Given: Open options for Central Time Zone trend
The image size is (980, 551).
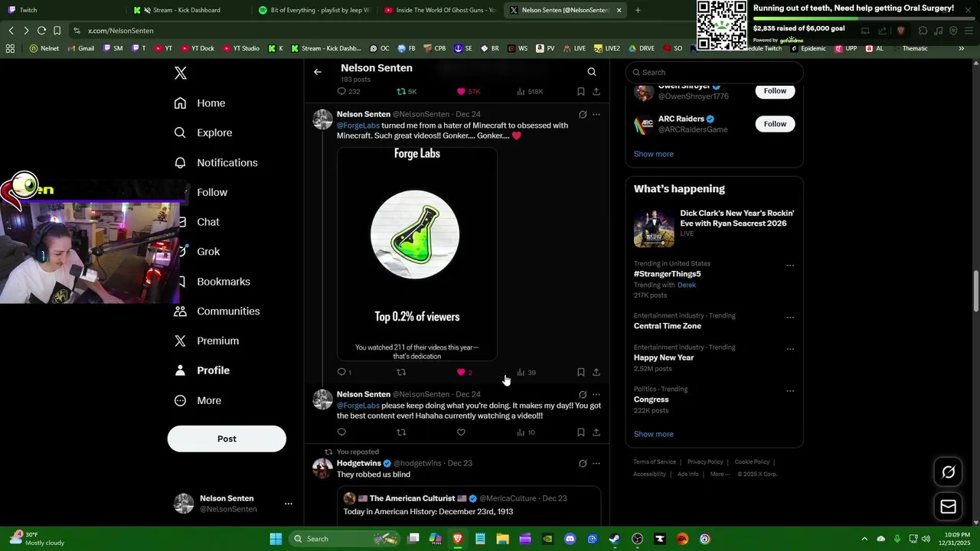Looking at the screenshot, I should pyautogui.click(x=790, y=318).
